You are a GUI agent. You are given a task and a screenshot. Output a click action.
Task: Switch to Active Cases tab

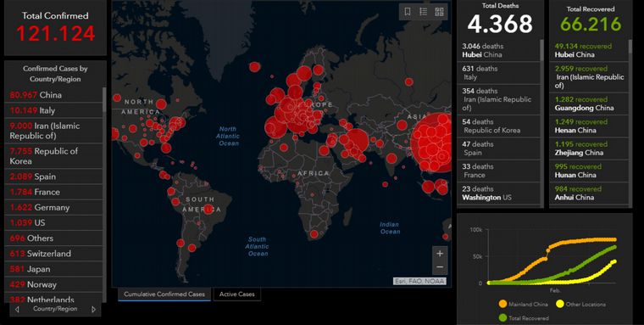click(x=237, y=294)
